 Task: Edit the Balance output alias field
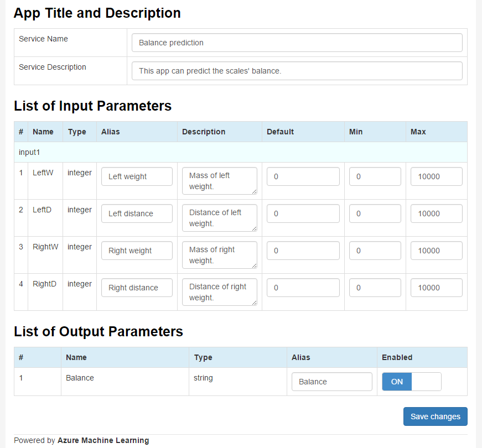[x=332, y=382]
